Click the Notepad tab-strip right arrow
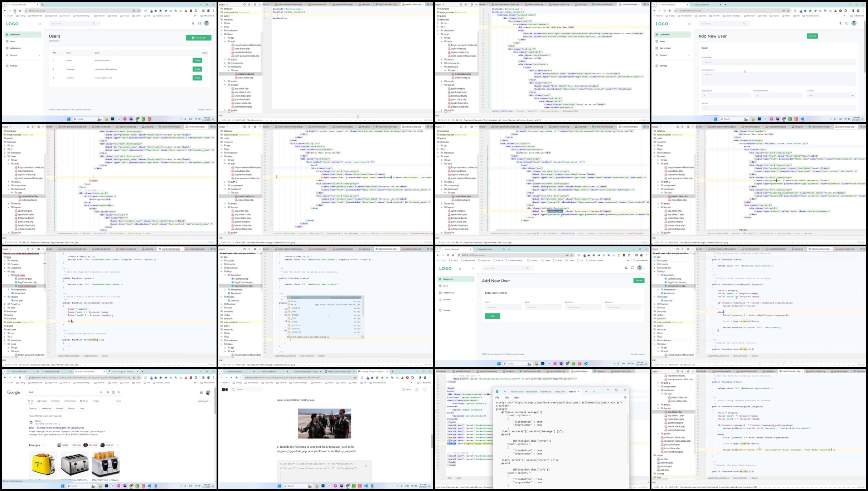The width and height of the screenshot is (868, 491). coord(586,392)
